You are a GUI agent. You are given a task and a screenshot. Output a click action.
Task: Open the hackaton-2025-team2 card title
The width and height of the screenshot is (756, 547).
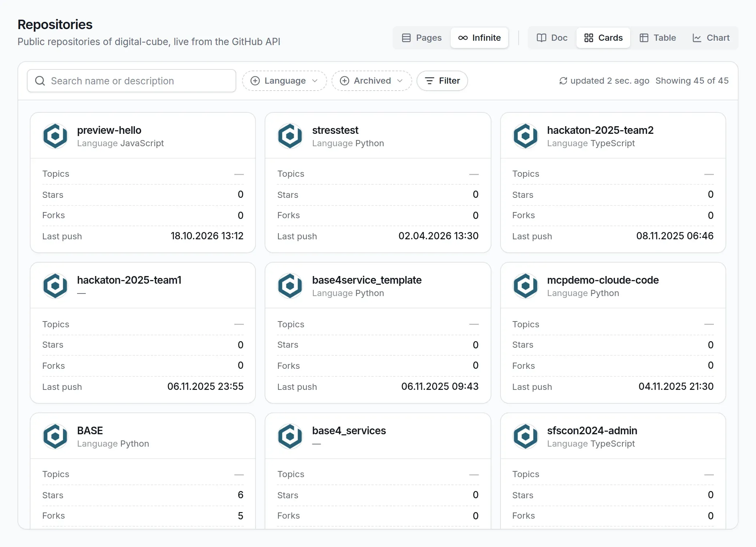coord(600,130)
